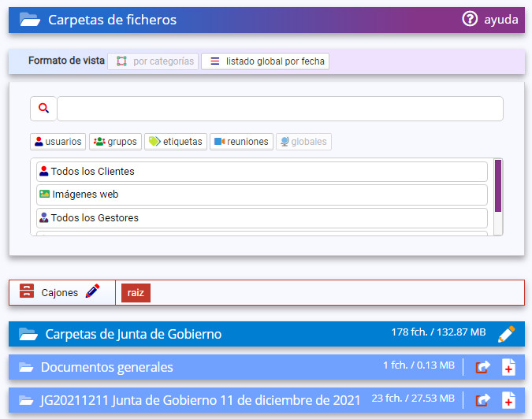Add file to Documentos generales
This screenshot has height=419, width=532.
508,367
